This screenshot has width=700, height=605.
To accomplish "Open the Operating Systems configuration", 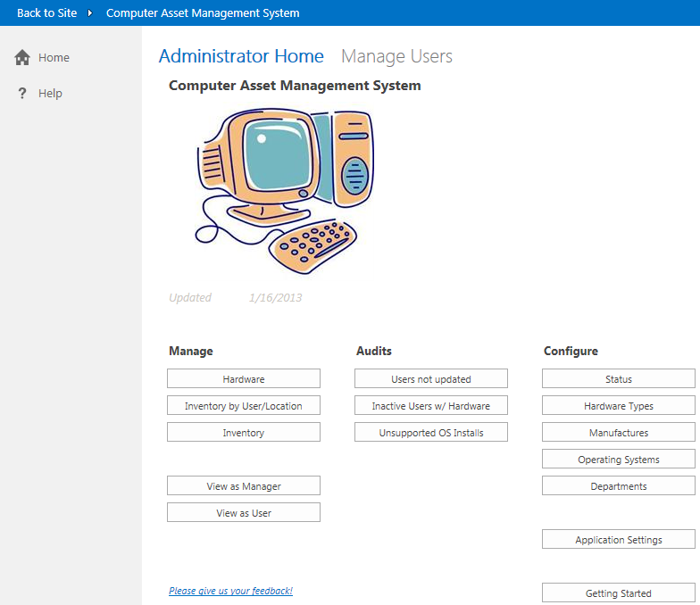I will pyautogui.click(x=619, y=460).
